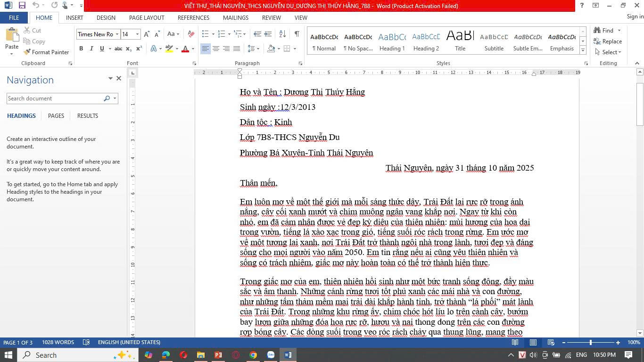This screenshot has width=644, height=362.
Task: Apply the Heading 1 style
Action: click(x=392, y=41)
